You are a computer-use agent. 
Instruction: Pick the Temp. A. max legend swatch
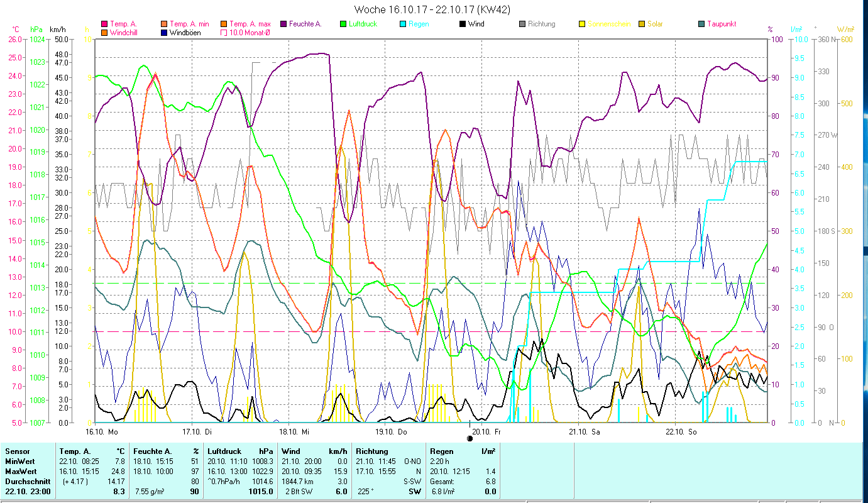[x=224, y=25]
